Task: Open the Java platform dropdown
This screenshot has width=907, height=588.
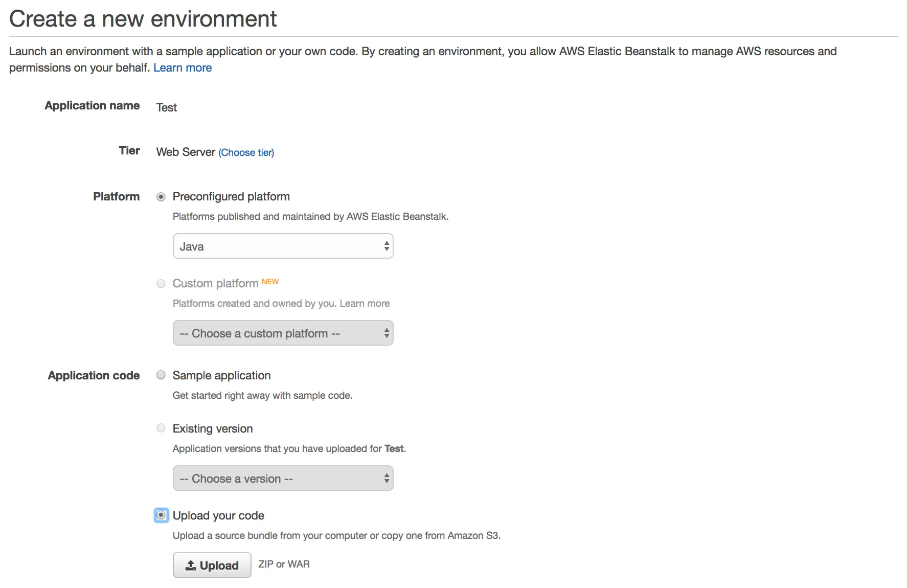Action: [x=283, y=246]
